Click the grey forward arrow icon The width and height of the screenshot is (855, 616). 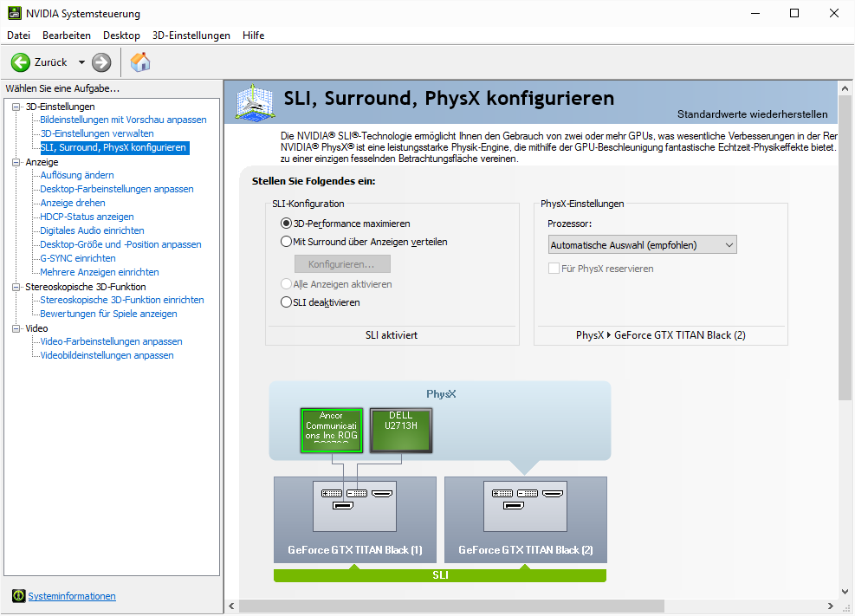[x=101, y=62]
